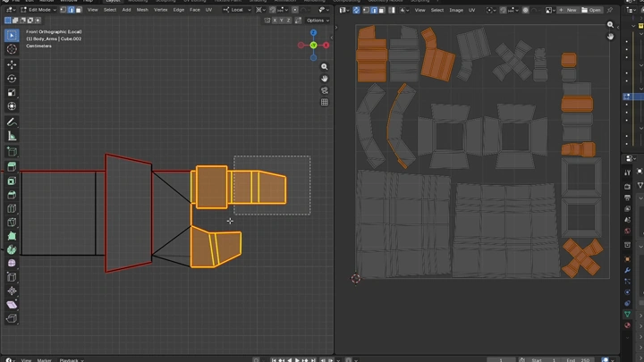The image size is (644, 362).
Task: Open the Mesh menu
Action: point(142,10)
